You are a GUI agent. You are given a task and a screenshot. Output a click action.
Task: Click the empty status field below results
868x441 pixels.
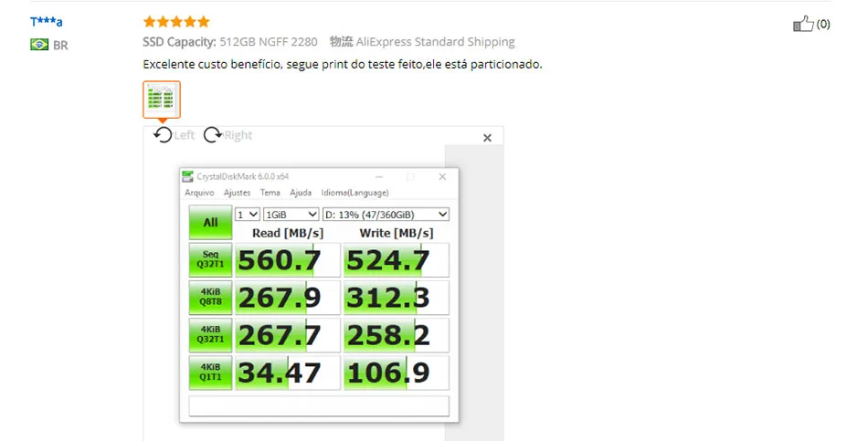pyautogui.click(x=319, y=405)
